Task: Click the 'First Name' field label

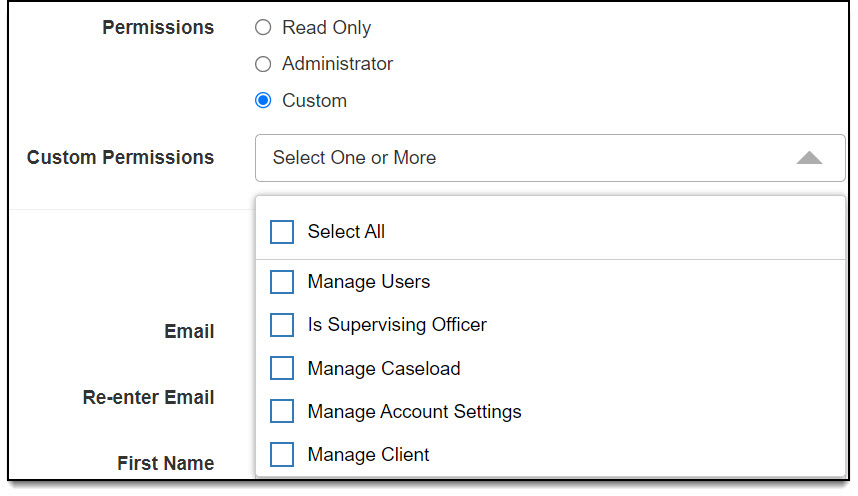Action: pos(165,464)
